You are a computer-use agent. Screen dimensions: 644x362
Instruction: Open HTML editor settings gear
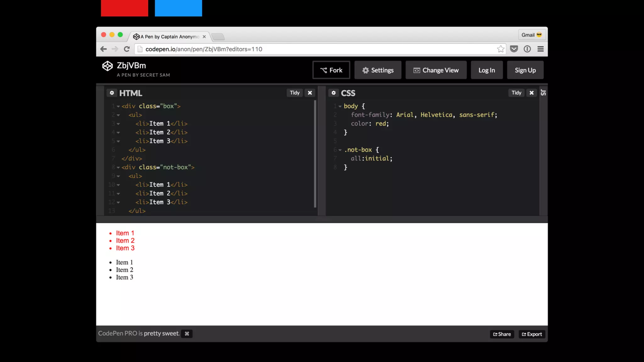coord(112,93)
